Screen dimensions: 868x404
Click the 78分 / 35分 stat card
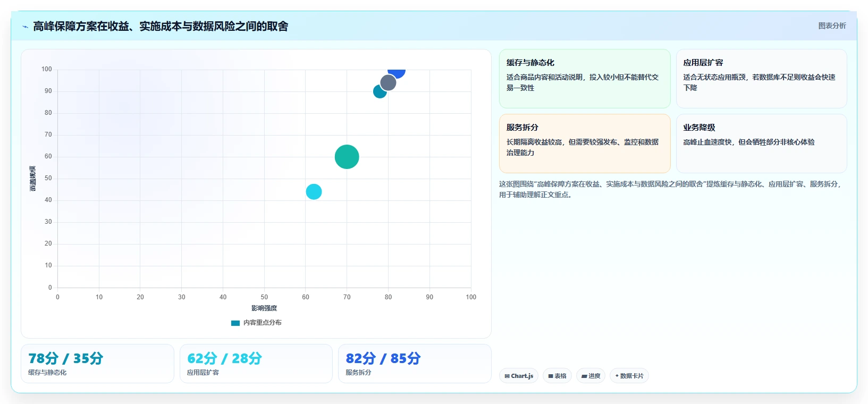(x=97, y=364)
